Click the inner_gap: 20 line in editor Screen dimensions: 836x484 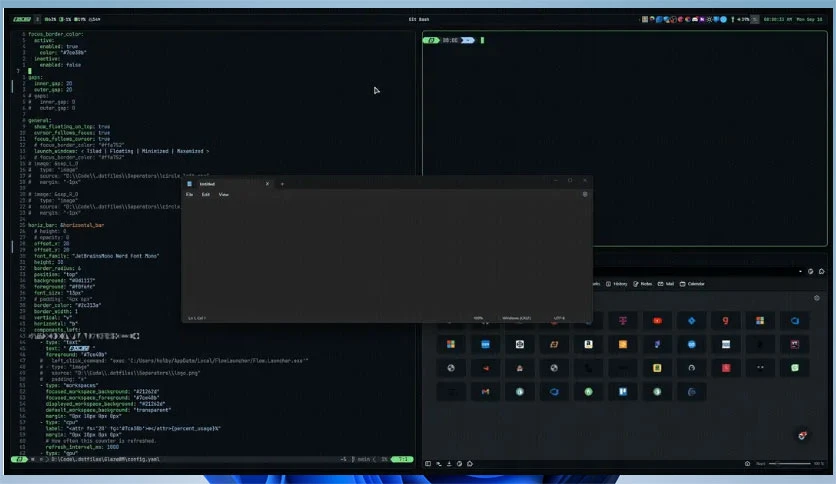53,84
